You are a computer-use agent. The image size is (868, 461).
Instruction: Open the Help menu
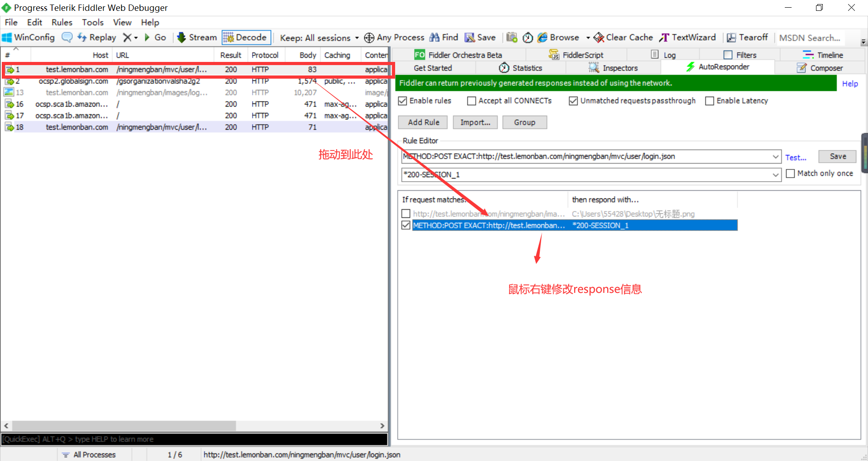coord(150,22)
